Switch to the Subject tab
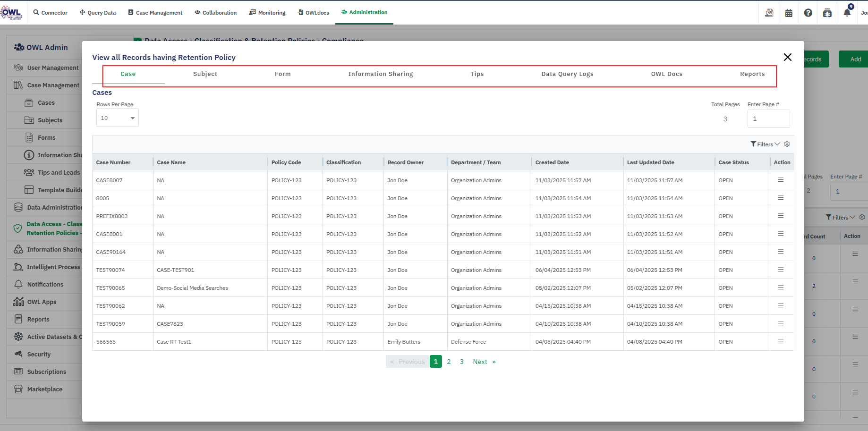The image size is (868, 431). 205,74
